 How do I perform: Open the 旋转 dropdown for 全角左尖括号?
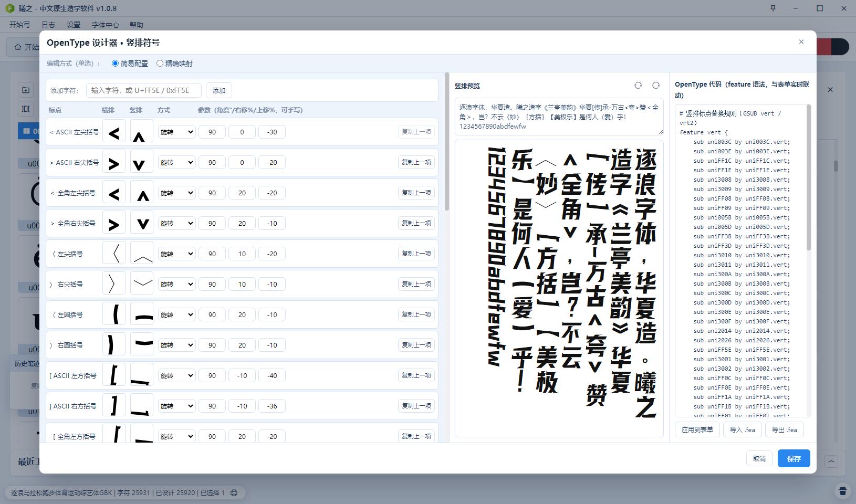pos(176,193)
